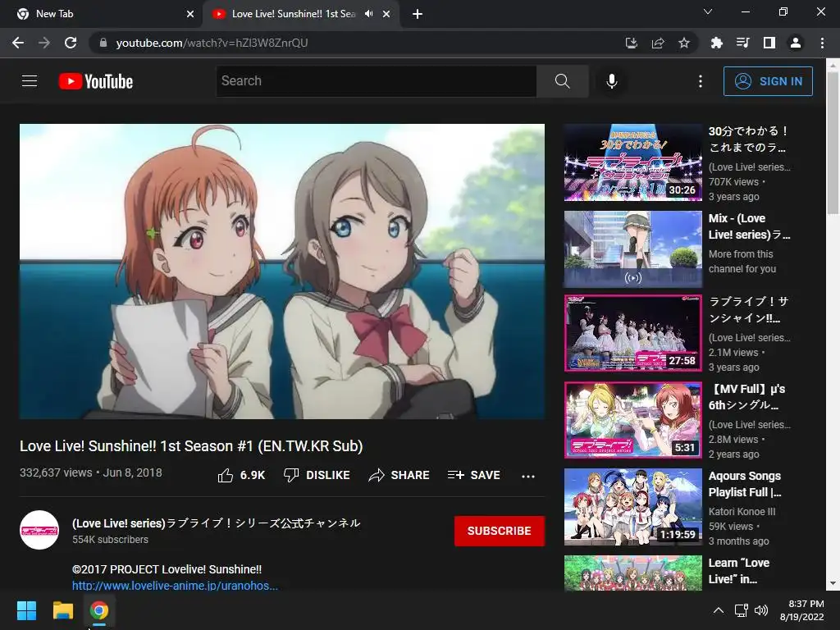Reload the YouTube page

click(x=71, y=43)
